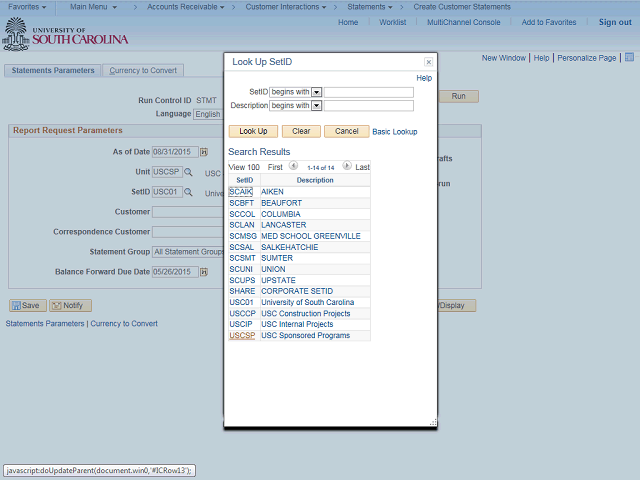Screen dimensions: 640x480
Task: Expand the Favorites menu
Action: point(27,7)
